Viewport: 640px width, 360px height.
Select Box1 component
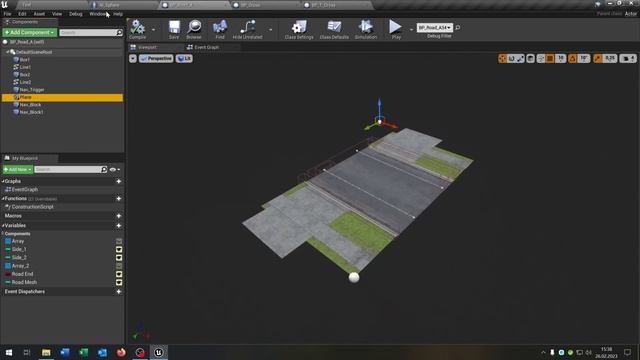click(x=25, y=60)
